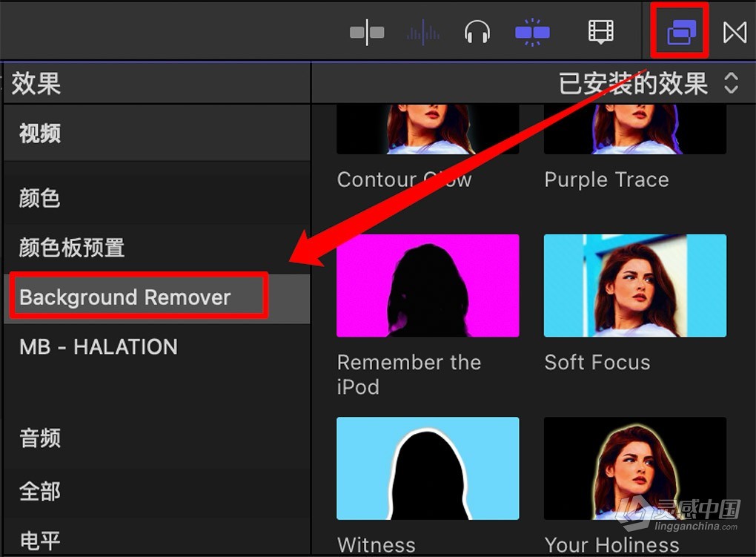The width and height of the screenshot is (756, 557).
Task: Click the Witness label text
Action: (376, 545)
